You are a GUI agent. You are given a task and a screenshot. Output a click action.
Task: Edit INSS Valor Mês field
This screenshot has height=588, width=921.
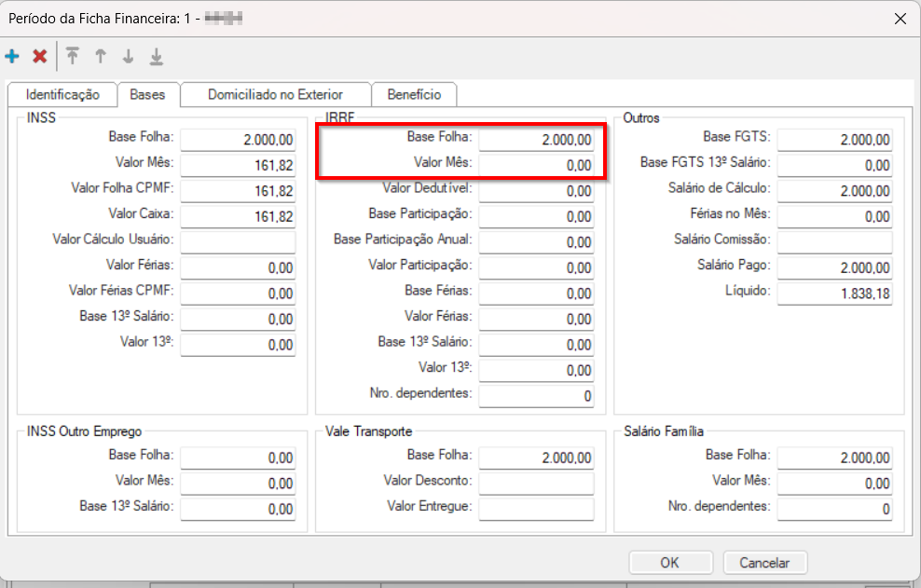tap(238, 165)
